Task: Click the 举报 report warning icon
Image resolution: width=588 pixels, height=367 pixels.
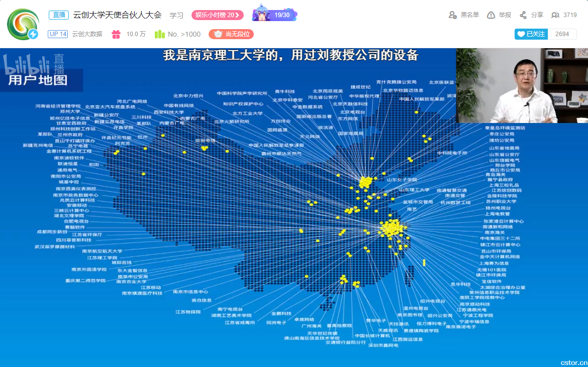Action: coord(491,15)
